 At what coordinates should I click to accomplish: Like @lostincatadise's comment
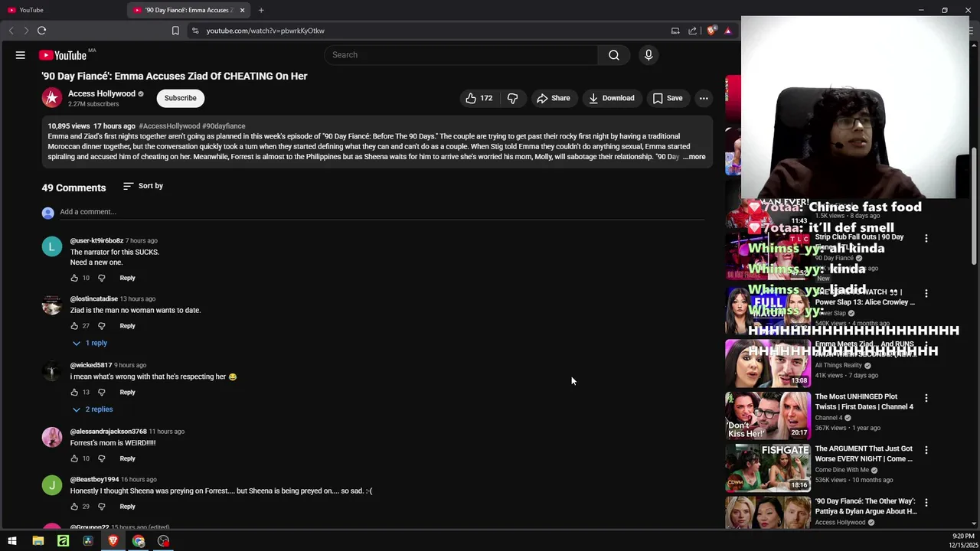74,326
